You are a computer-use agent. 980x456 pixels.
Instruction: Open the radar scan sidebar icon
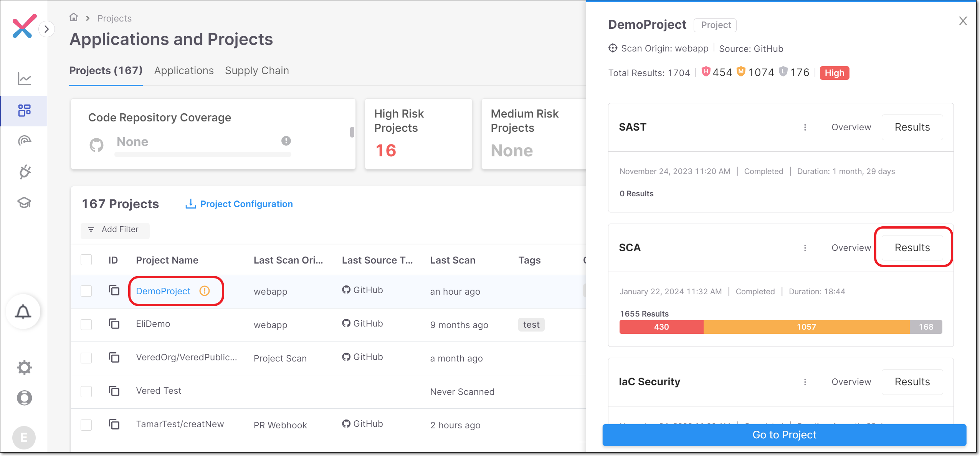tap(24, 141)
